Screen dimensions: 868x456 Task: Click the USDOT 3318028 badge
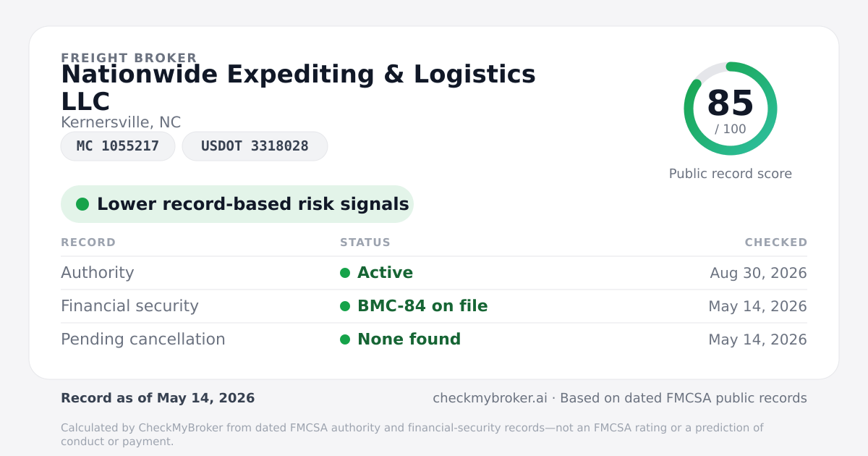(x=255, y=146)
